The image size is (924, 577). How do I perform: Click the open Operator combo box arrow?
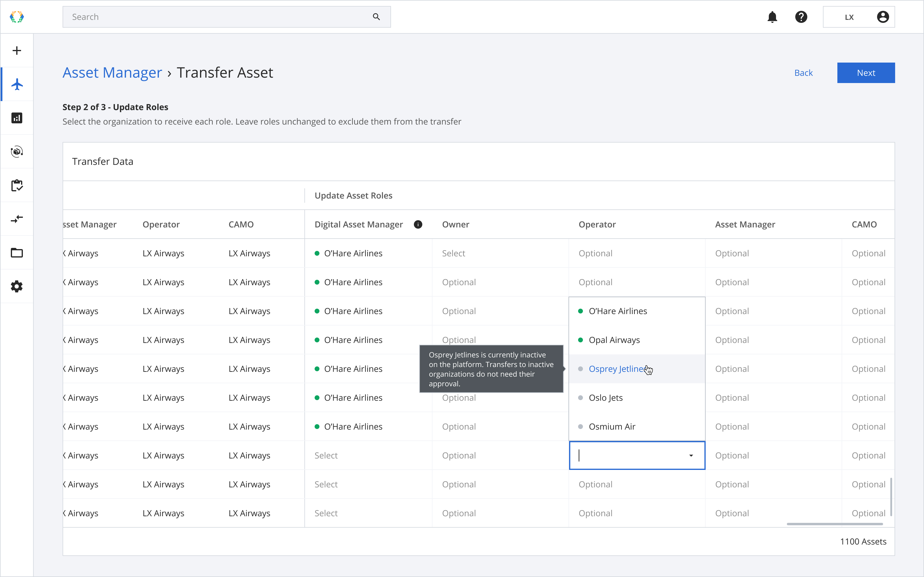pyautogui.click(x=691, y=456)
